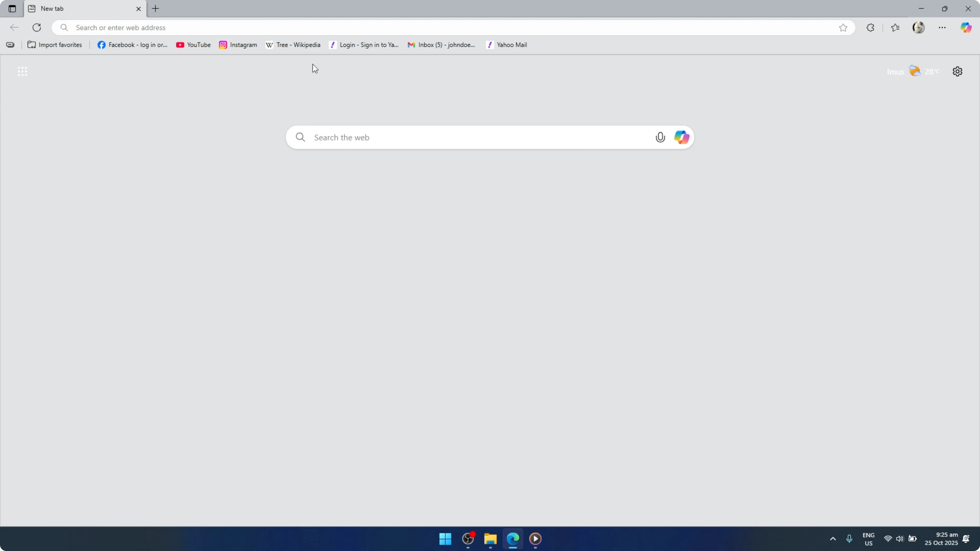Viewport: 980px width, 551px height.
Task: Open the Instagram bookmark
Action: pos(238,45)
